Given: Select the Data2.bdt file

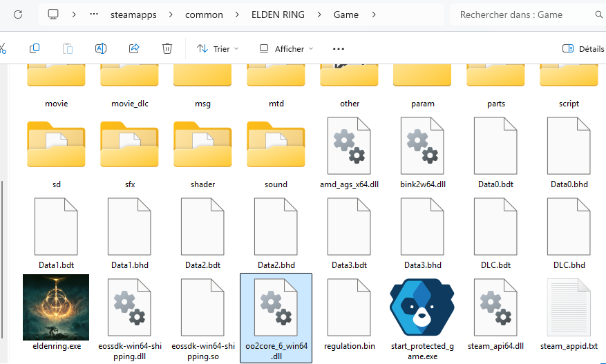Looking at the screenshot, I should coord(202,233).
